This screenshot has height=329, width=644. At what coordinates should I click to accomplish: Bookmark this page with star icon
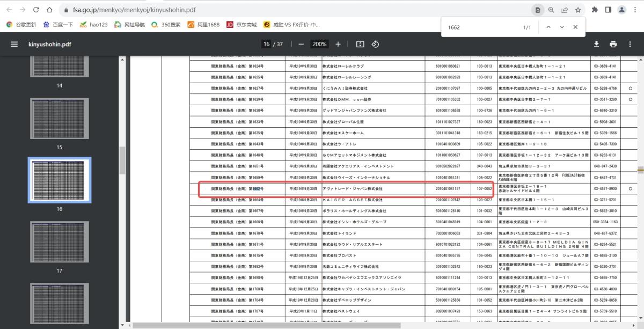click(578, 10)
